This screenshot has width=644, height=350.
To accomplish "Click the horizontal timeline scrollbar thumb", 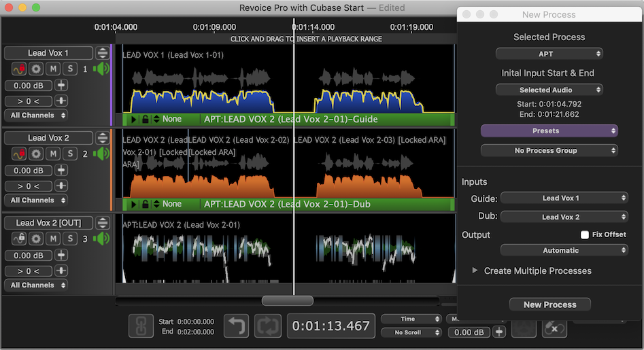I will click(287, 300).
